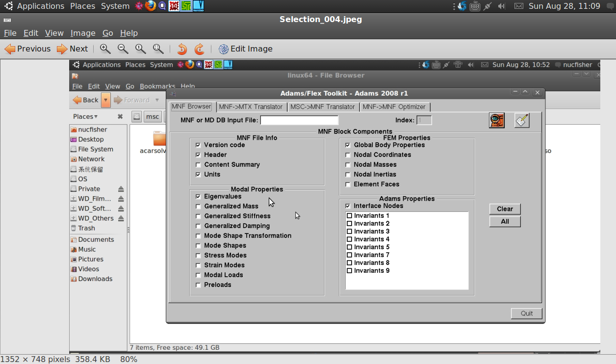Open the System menu in the top panel
The height and width of the screenshot is (364, 616).
point(115,6)
